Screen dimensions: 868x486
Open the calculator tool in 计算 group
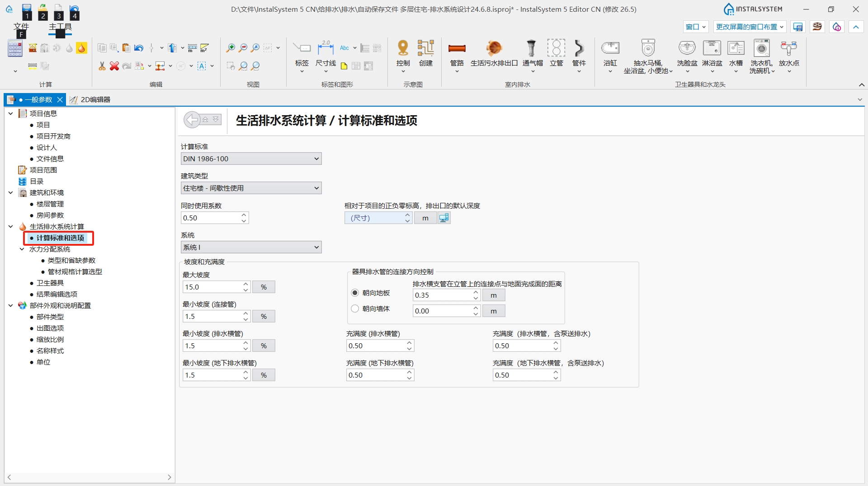pyautogui.click(x=15, y=48)
